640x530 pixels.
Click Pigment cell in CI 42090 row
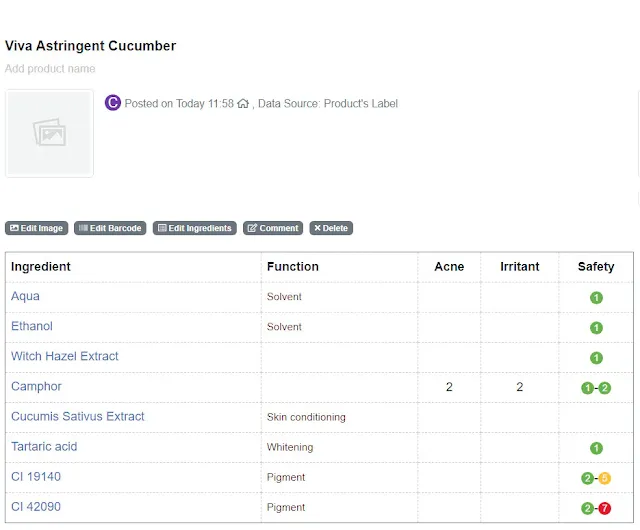click(x=286, y=508)
